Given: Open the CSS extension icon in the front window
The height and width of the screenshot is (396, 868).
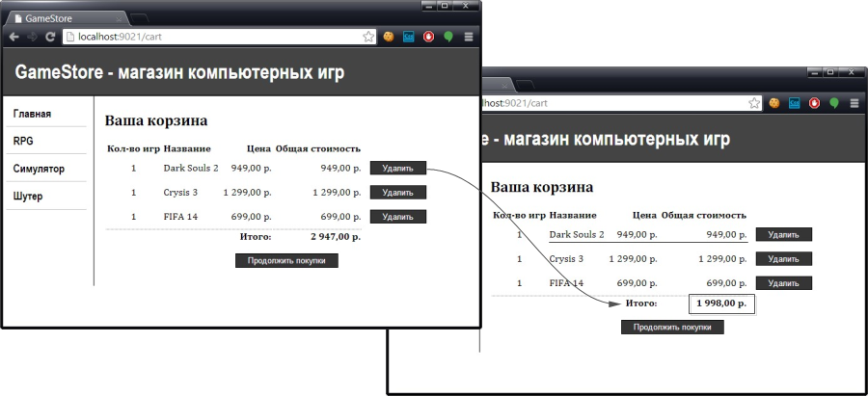Looking at the screenshot, I should pyautogui.click(x=409, y=37).
